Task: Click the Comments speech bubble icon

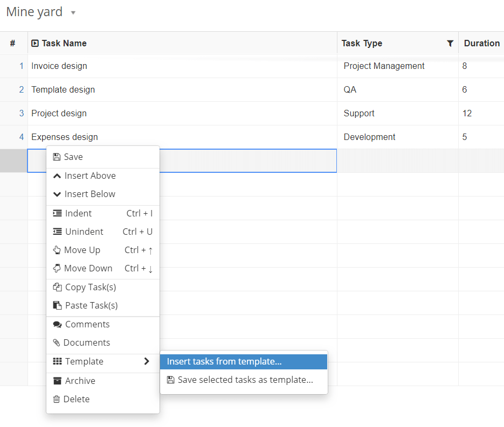Action: [x=57, y=324]
